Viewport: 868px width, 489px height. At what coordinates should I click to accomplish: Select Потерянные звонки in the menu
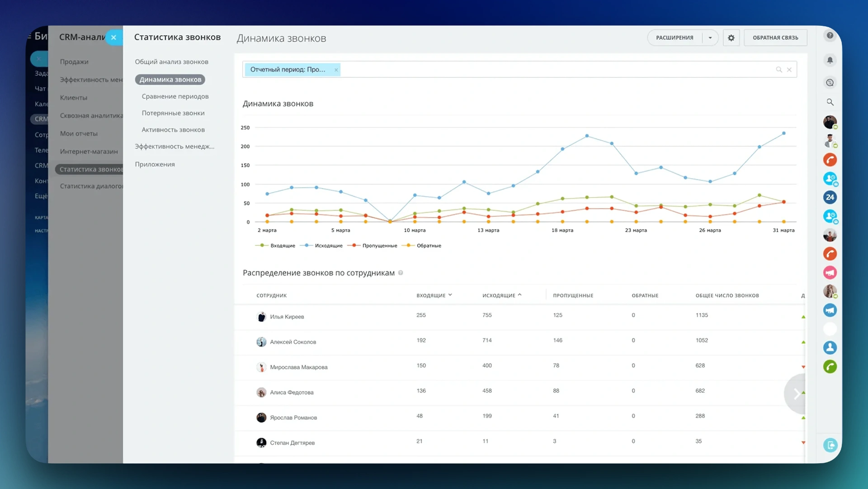173,113
